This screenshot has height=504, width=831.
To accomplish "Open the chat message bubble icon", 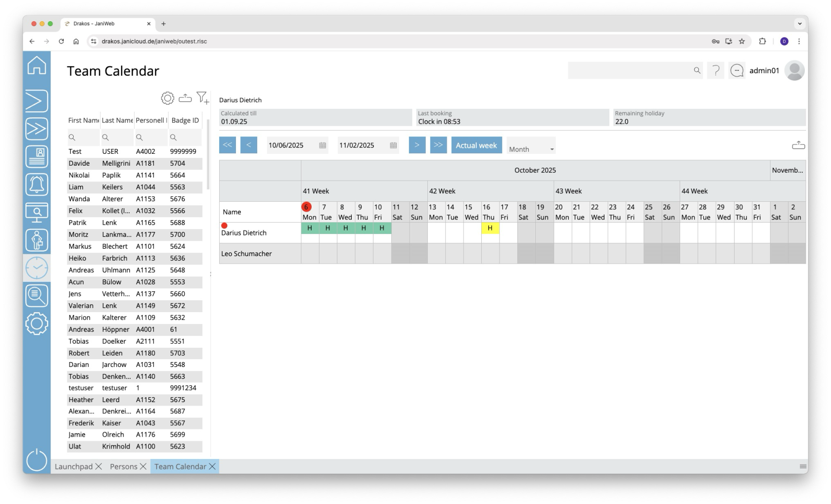I will (x=737, y=71).
